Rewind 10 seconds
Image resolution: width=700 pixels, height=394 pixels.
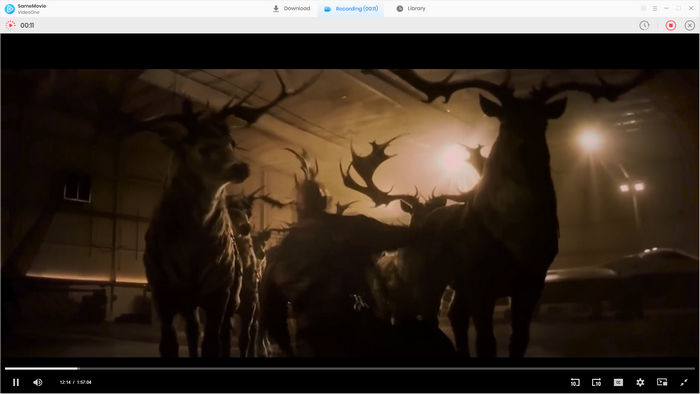click(575, 382)
